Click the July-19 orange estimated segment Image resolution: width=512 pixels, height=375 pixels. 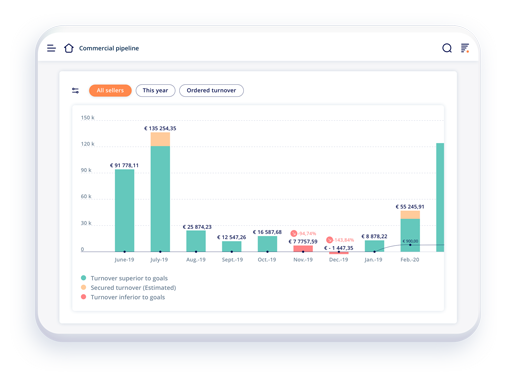[x=160, y=139]
